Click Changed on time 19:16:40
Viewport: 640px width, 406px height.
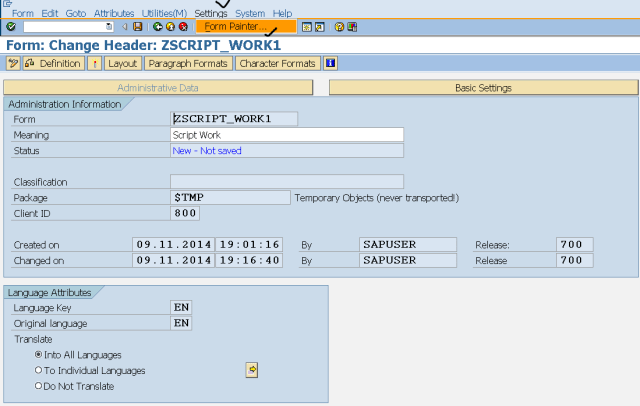[249, 260]
